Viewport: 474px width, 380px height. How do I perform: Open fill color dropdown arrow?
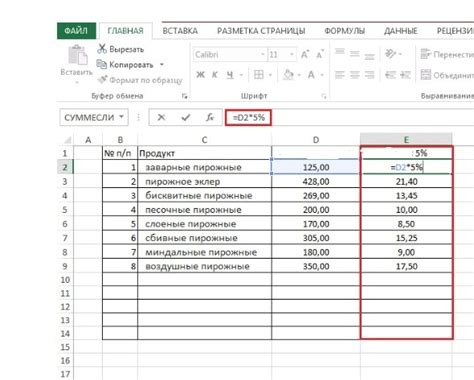point(299,75)
